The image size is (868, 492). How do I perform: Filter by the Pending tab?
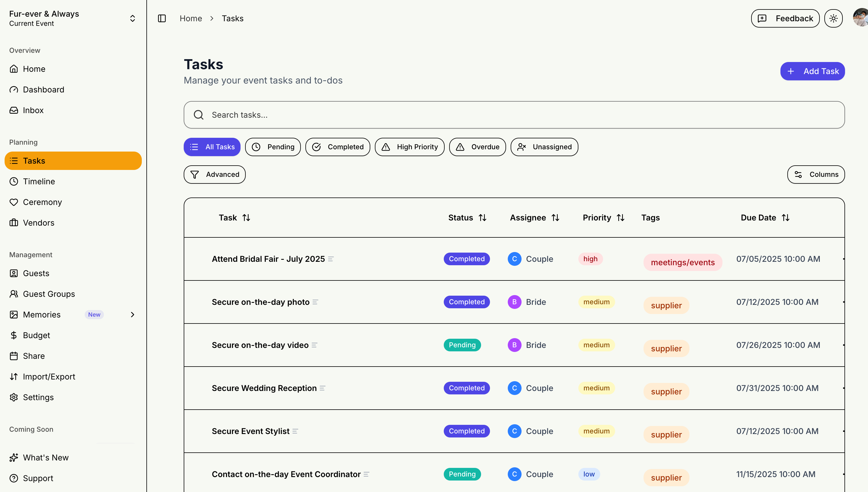tap(273, 147)
